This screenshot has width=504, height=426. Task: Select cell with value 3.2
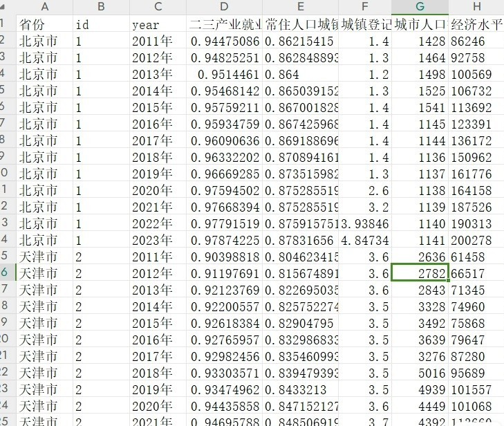(x=365, y=207)
